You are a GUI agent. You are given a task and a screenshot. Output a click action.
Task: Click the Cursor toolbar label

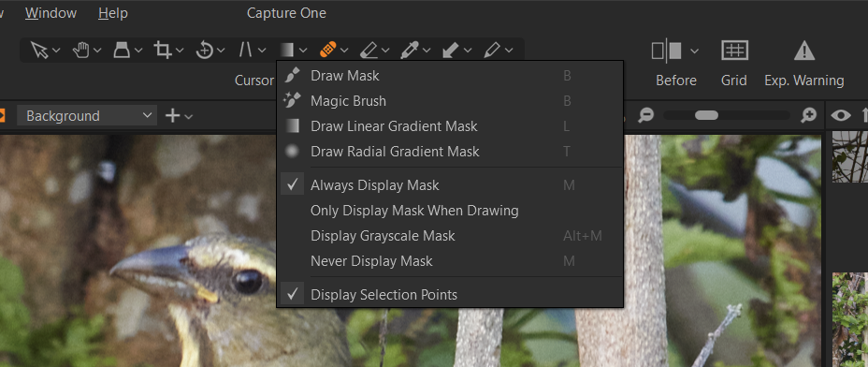coord(254,81)
